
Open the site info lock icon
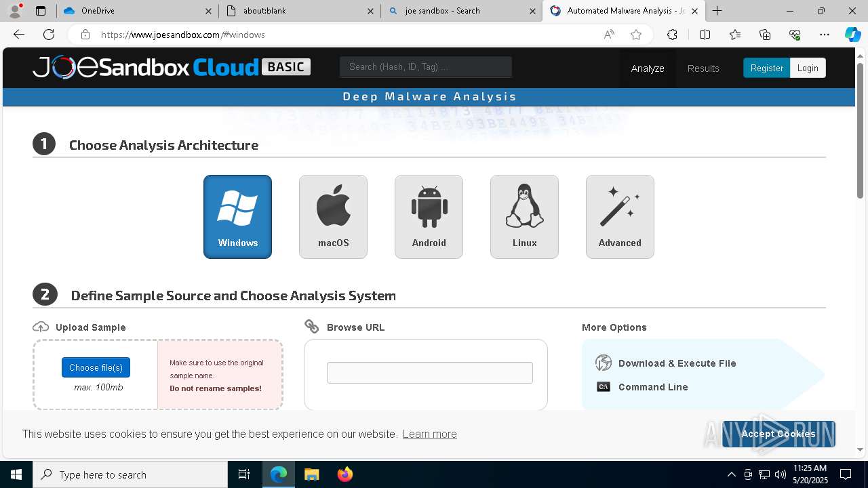85,35
